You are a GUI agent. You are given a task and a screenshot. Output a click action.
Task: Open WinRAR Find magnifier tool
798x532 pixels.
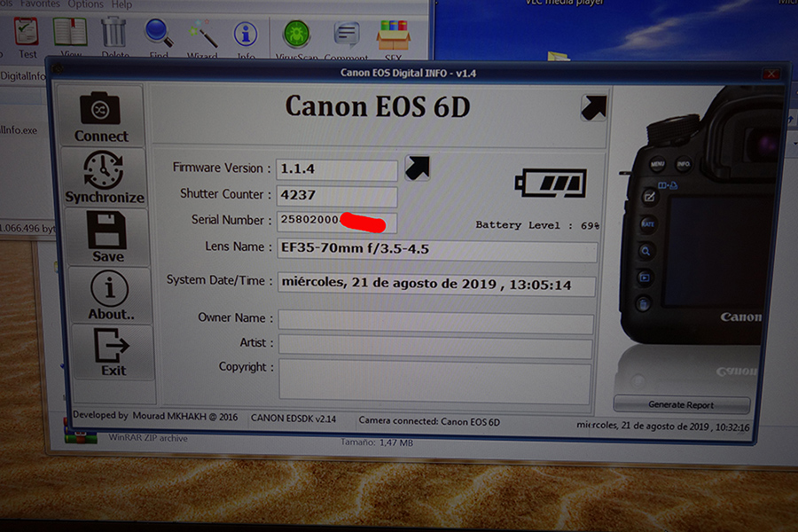159,35
